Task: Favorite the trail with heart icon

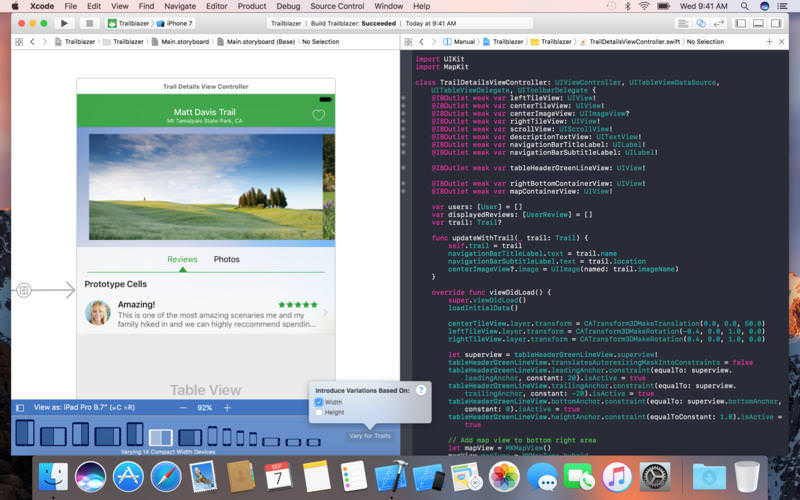Action: [x=319, y=115]
